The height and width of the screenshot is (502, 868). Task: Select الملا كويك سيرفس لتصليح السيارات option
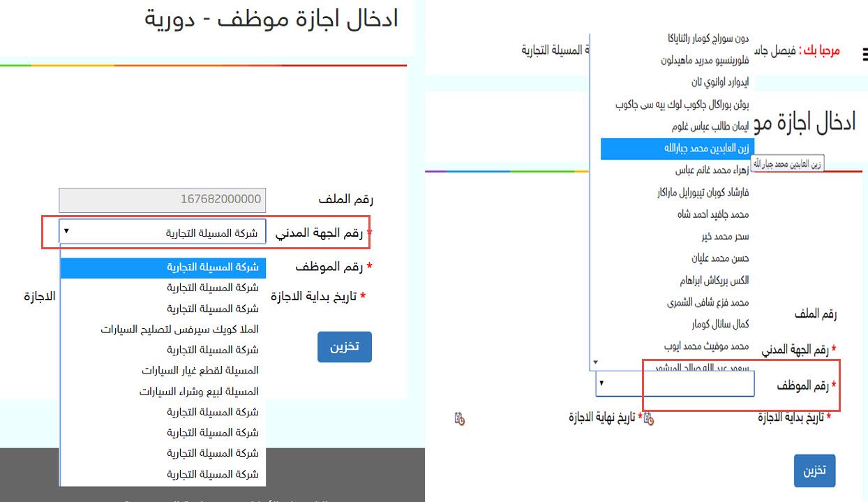(163, 329)
